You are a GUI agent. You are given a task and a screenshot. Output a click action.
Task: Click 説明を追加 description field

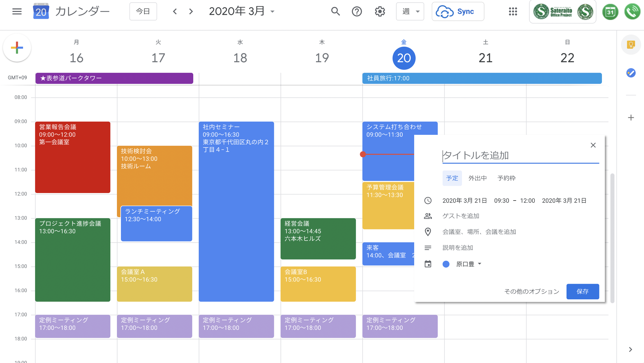(x=458, y=248)
